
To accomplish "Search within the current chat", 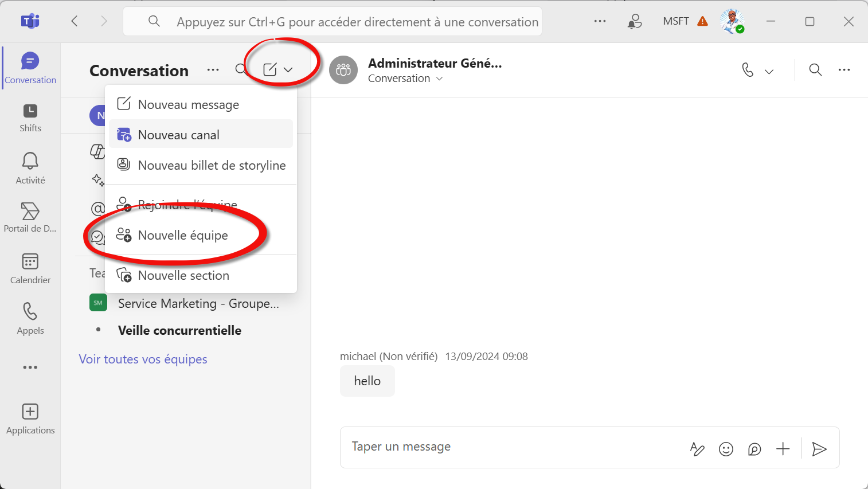I will pos(815,70).
